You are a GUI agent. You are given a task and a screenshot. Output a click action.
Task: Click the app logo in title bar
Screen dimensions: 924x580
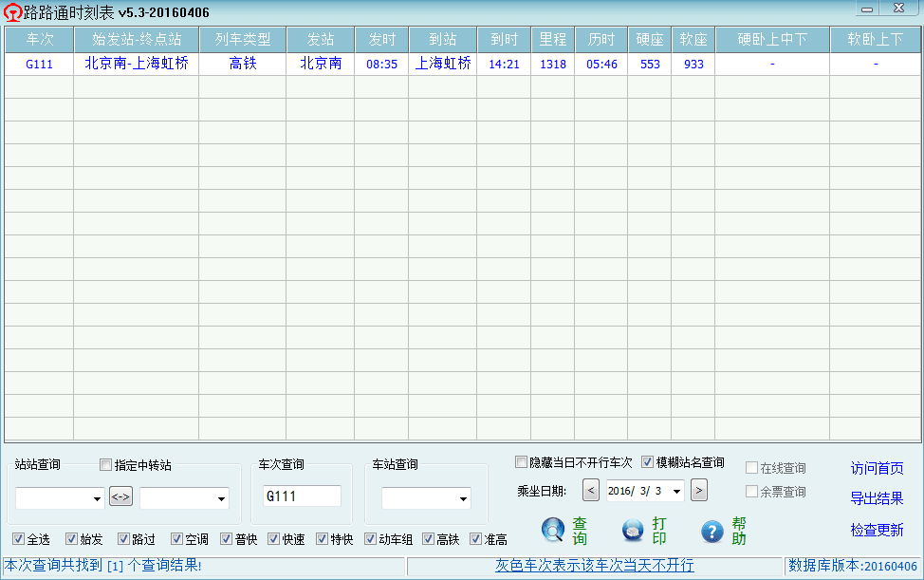pos(12,12)
